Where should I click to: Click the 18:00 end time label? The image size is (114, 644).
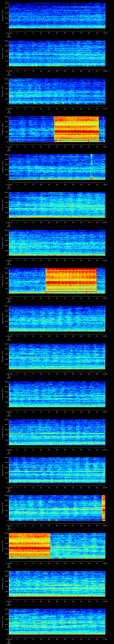(x=105, y=147)
